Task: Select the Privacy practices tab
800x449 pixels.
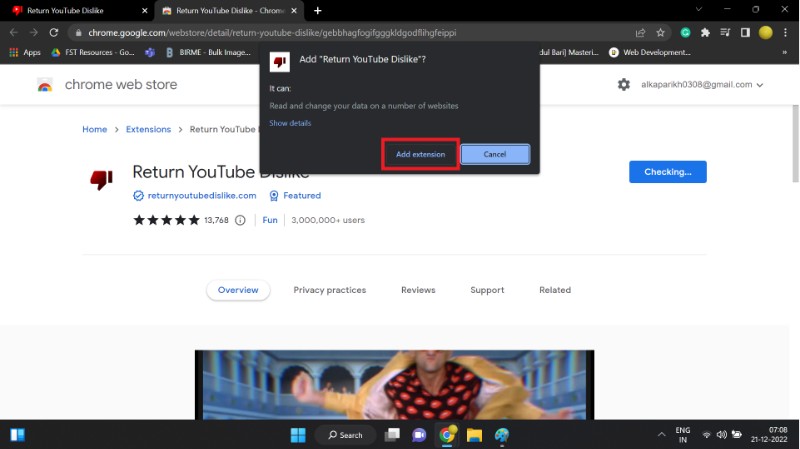Action: tap(330, 290)
